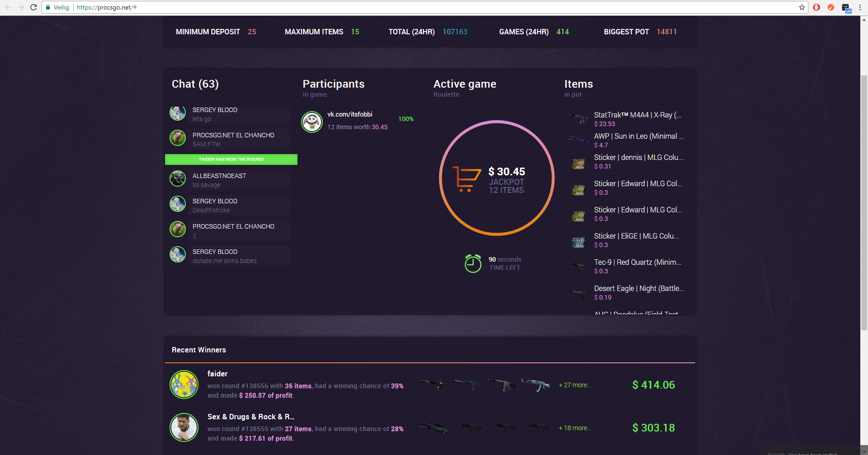
Task: Click 'MINIMUM DEPOSIT 25' statistic
Action: point(216,32)
